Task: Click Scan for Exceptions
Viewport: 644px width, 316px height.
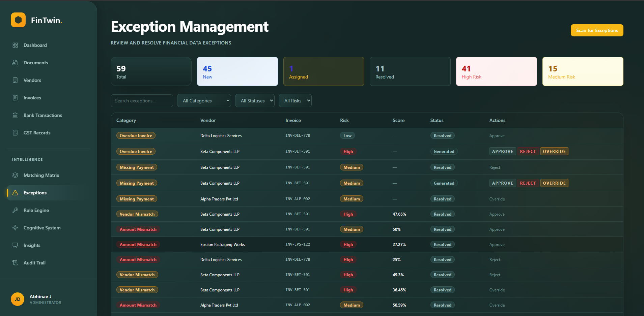Action: pos(596,30)
